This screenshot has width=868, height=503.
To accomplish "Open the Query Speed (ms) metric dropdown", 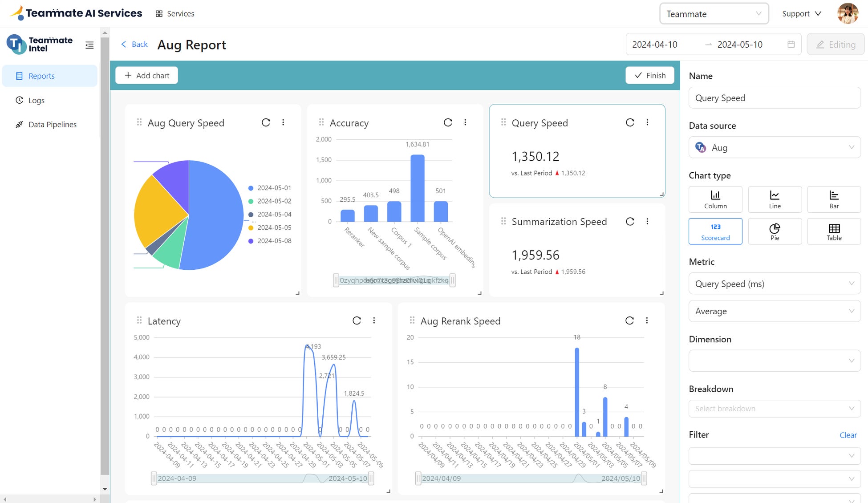I will click(775, 284).
